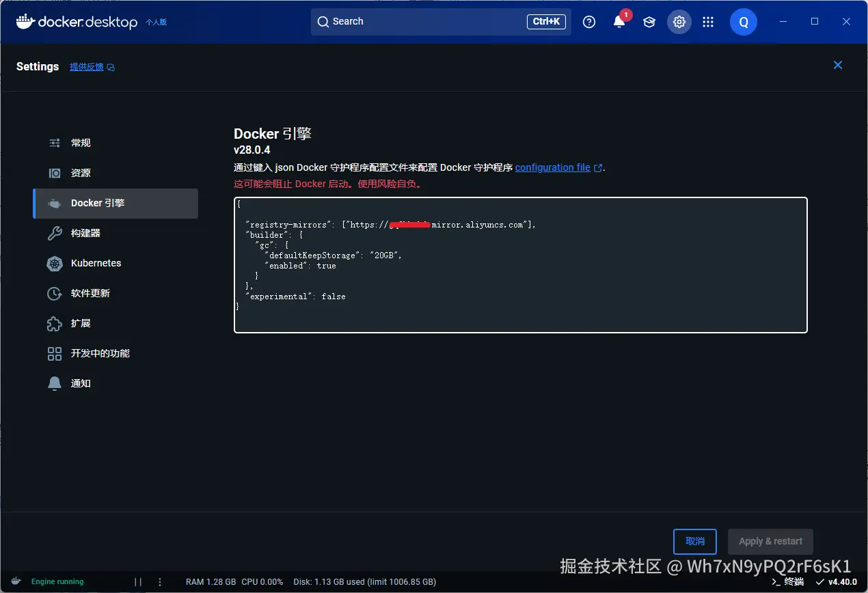The height and width of the screenshot is (593, 868).
Task: Select the 扩展 (Extensions) puzzle icon
Action: pyautogui.click(x=54, y=323)
